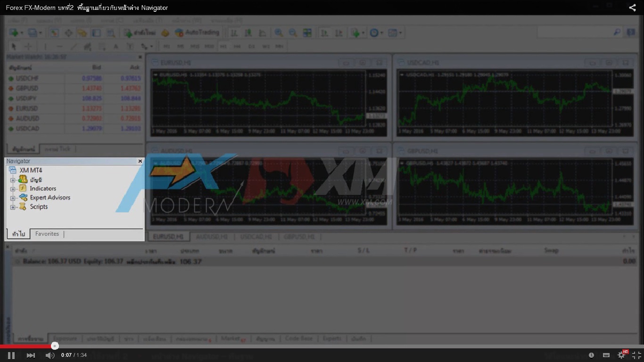Click the video title text
The width and height of the screenshot is (644, 362).
coord(87,8)
